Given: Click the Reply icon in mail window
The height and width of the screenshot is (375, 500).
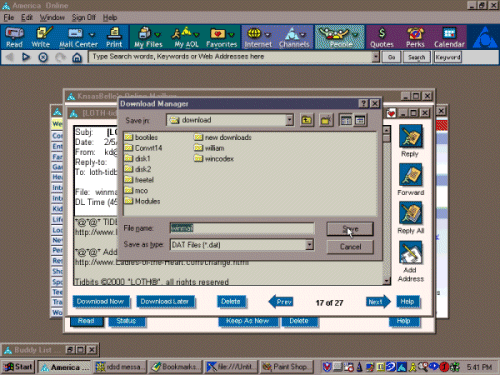Looking at the screenshot, I should click(410, 141).
